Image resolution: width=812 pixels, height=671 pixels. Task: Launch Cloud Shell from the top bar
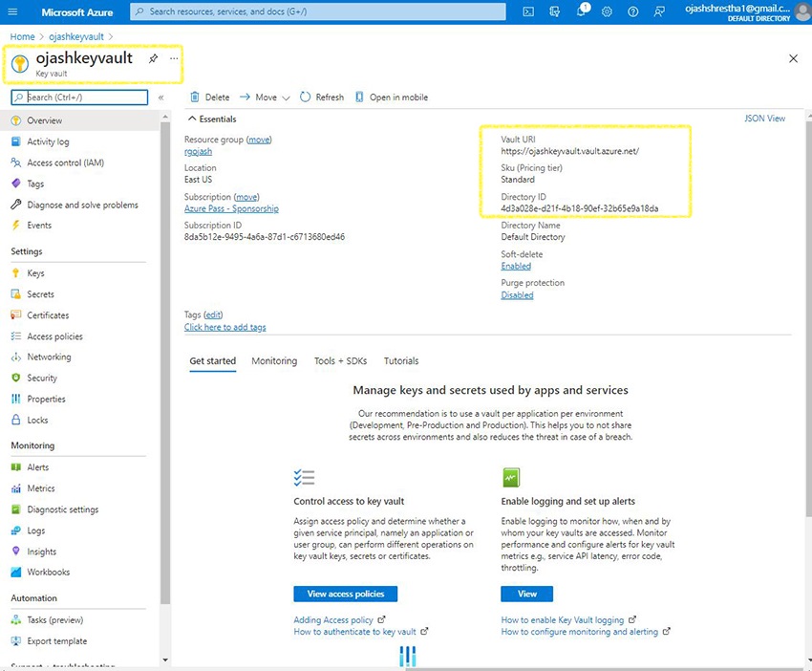tap(528, 11)
